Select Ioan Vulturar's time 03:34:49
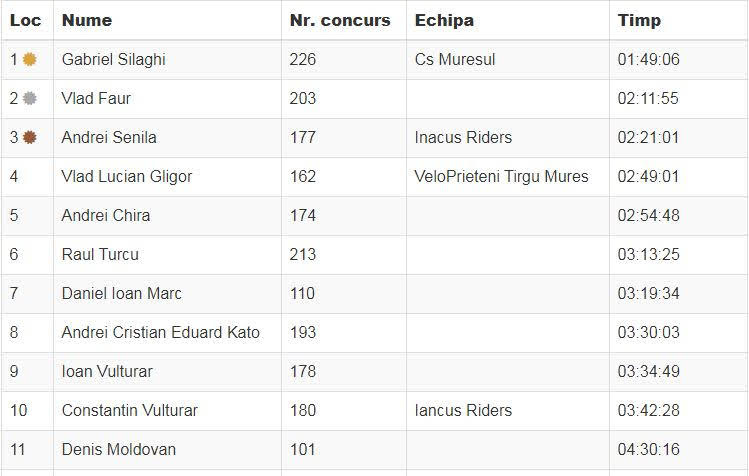 coord(648,371)
